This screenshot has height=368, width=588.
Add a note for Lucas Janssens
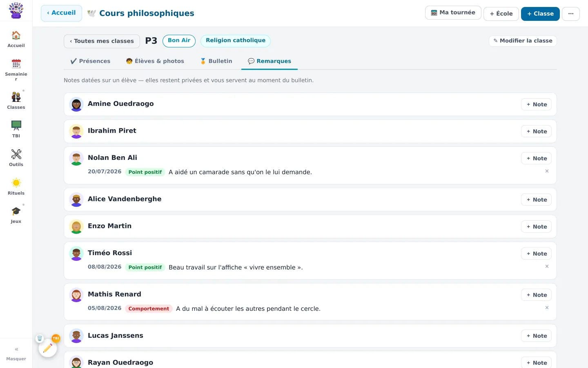tap(537, 336)
